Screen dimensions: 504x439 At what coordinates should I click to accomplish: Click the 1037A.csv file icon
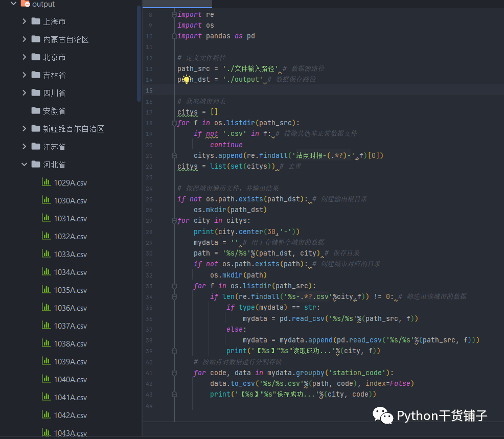click(47, 325)
